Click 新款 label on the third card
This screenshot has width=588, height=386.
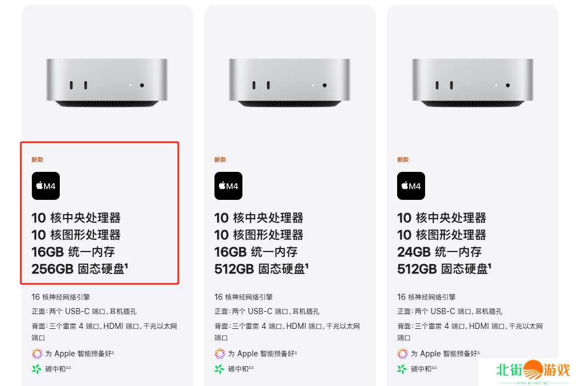pyautogui.click(x=403, y=160)
